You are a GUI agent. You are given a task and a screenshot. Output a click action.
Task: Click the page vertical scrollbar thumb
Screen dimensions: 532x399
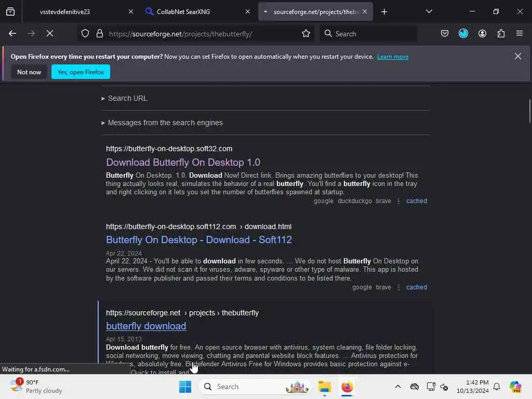(529, 111)
